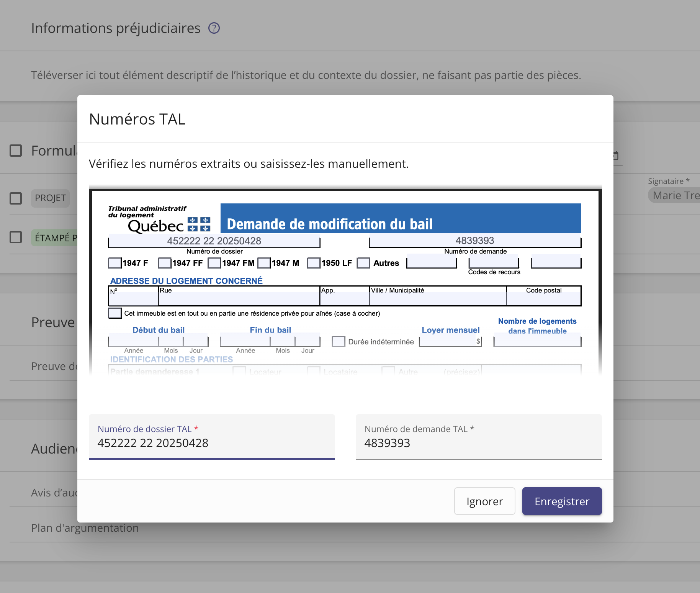This screenshot has height=593, width=700.
Task: Toggle the checkbox next to the PROJET tag
Action: (x=16, y=198)
